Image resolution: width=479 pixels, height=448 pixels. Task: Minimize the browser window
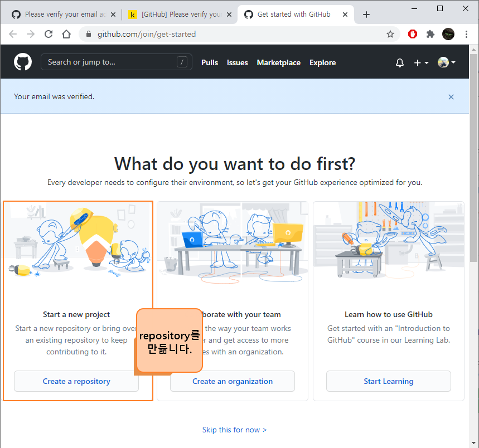[414, 8]
